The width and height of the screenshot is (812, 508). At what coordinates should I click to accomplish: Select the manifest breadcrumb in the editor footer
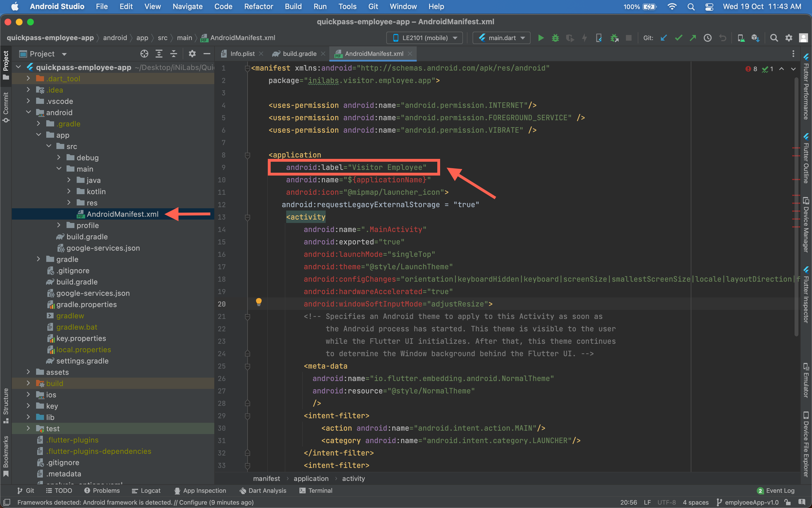pos(266,478)
